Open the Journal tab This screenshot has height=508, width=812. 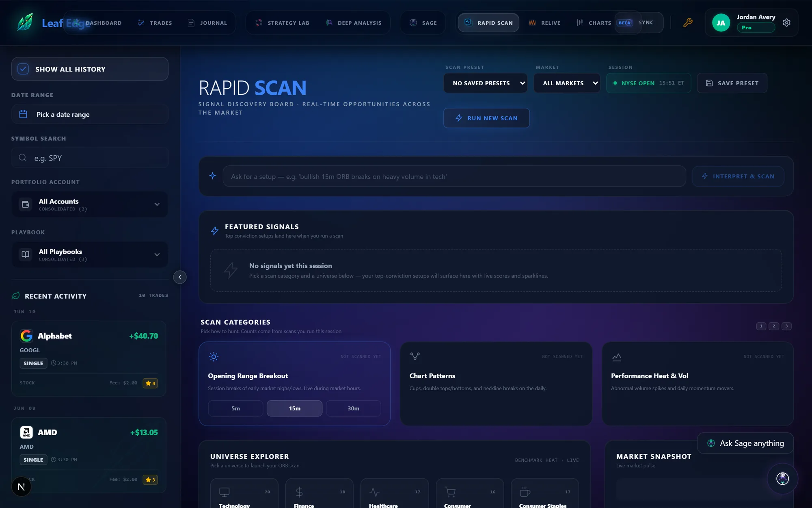pos(207,23)
